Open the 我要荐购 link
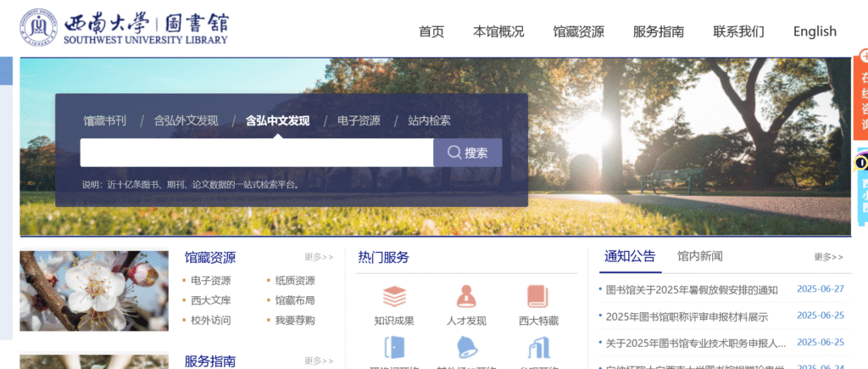 [x=295, y=321]
